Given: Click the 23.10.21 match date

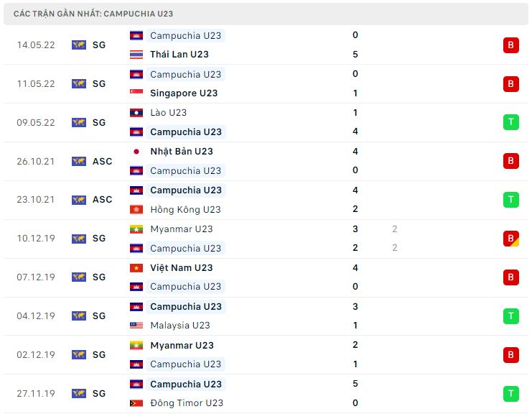Looking at the screenshot, I should click(x=36, y=199).
